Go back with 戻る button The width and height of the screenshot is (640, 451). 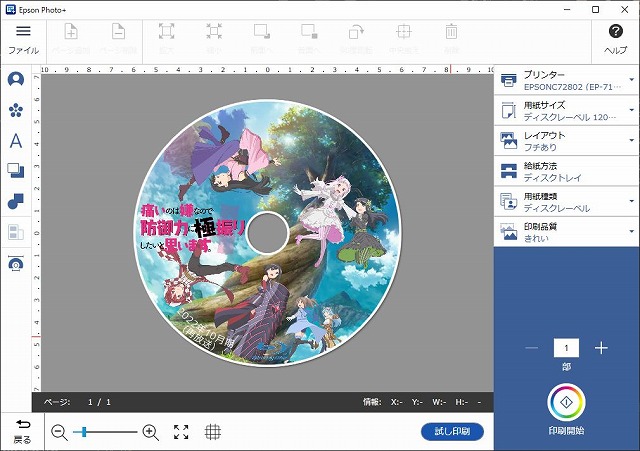pyautogui.click(x=22, y=432)
